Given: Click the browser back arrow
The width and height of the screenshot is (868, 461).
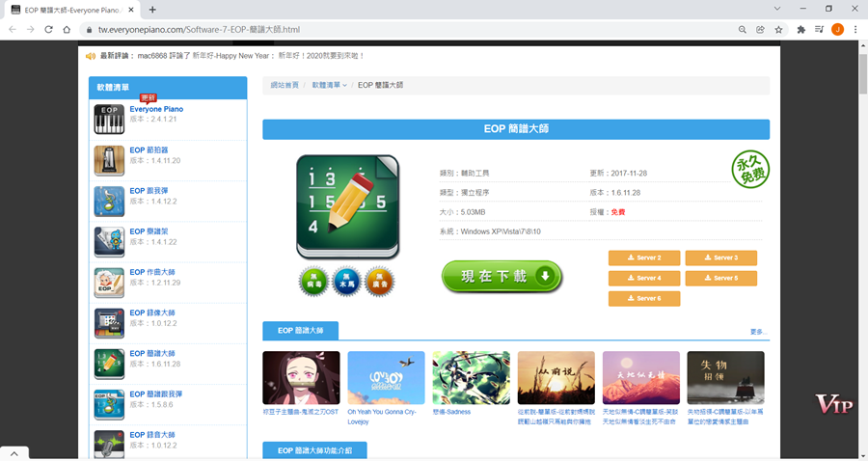Looking at the screenshot, I should (13, 29).
